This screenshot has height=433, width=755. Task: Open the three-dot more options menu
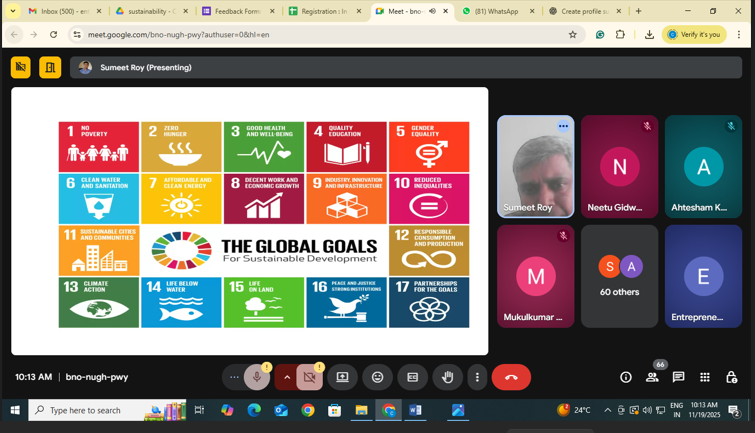[x=477, y=377]
